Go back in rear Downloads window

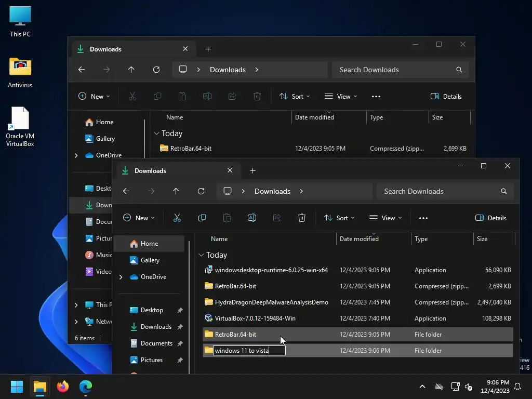click(x=82, y=70)
